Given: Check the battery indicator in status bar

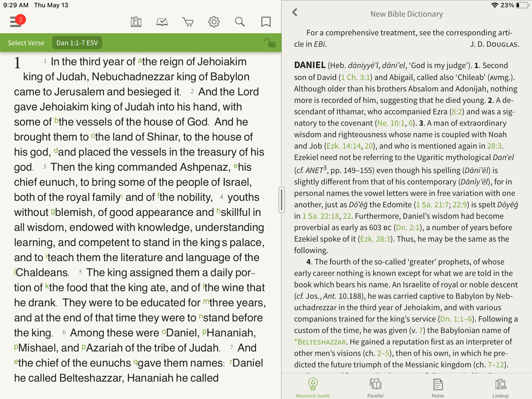Looking at the screenshot, I should click(523, 5).
